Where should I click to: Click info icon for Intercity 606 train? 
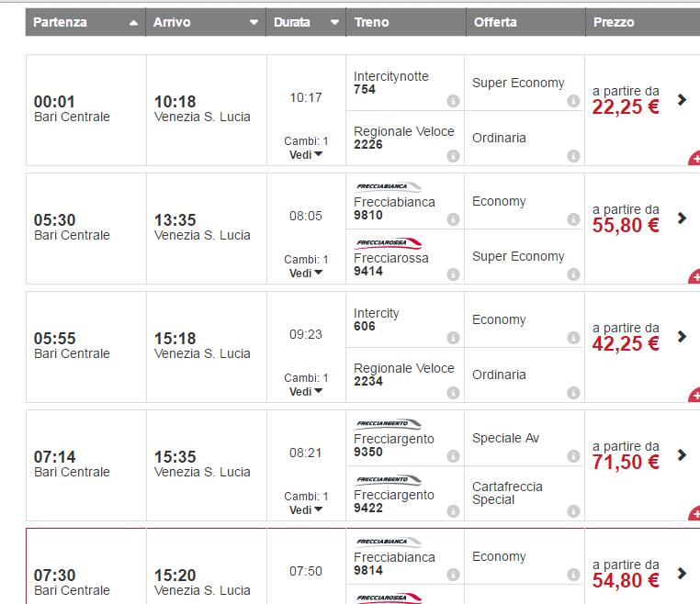click(x=453, y=338)
